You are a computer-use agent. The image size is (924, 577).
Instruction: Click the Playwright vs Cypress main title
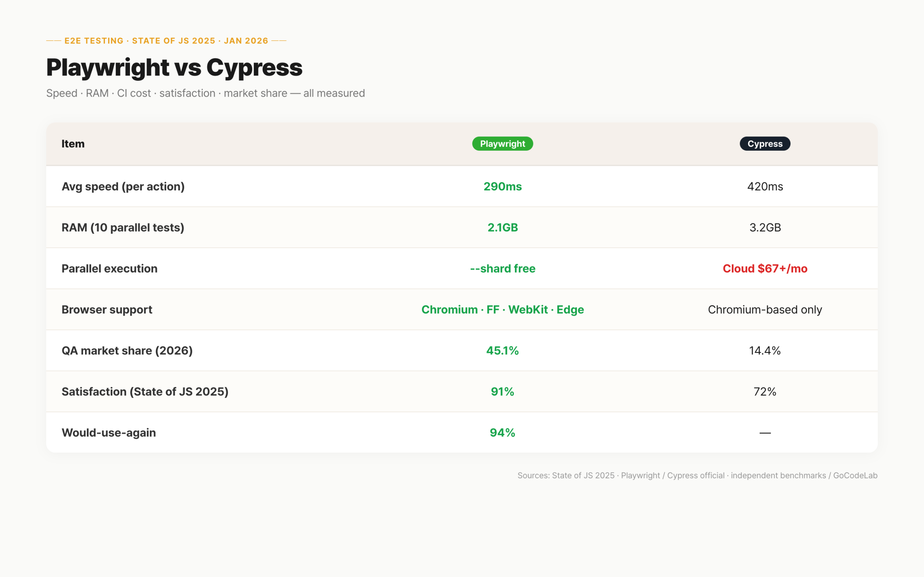pos(174,67)
